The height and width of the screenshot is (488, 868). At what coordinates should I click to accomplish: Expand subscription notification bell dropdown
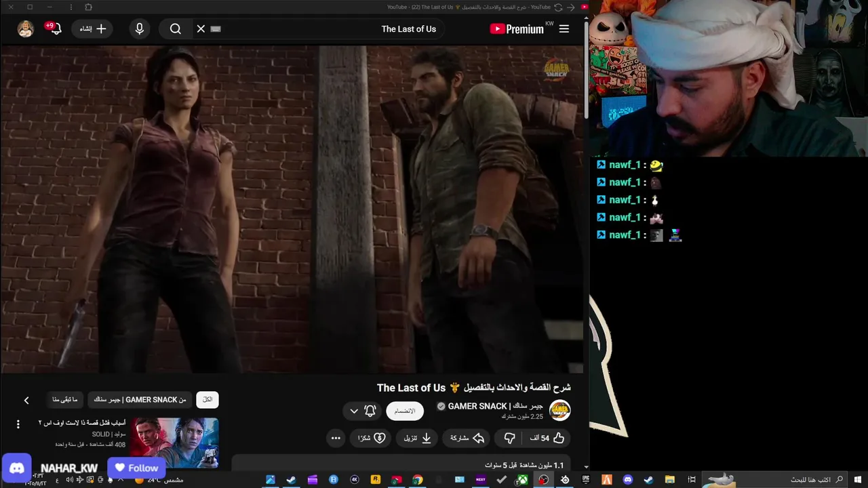click(x=362, y=411)
